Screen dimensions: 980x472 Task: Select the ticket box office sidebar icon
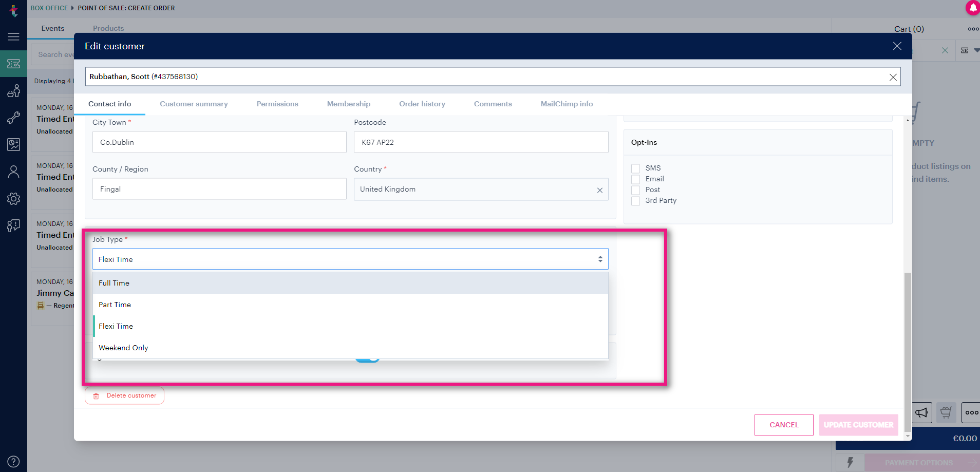(x=13, y=64)
